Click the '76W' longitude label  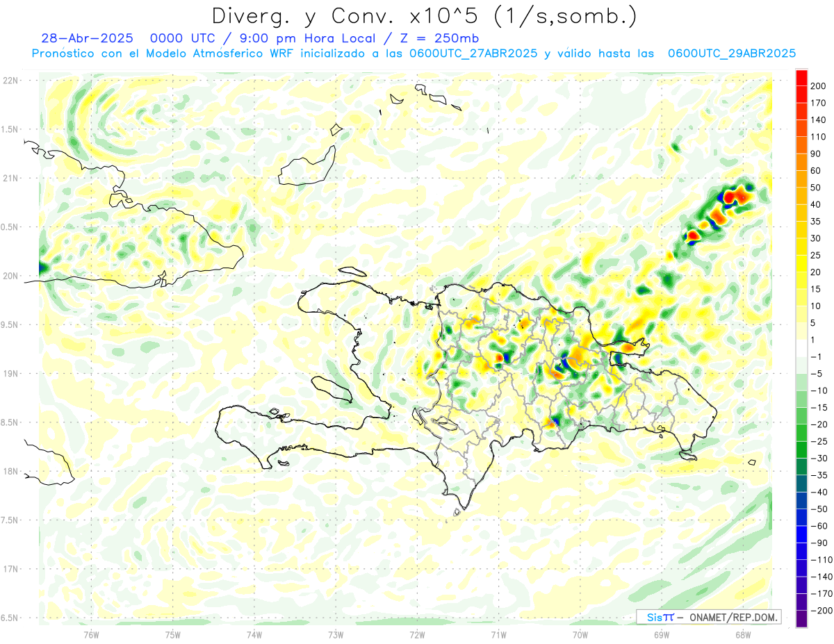pos(91,634)
